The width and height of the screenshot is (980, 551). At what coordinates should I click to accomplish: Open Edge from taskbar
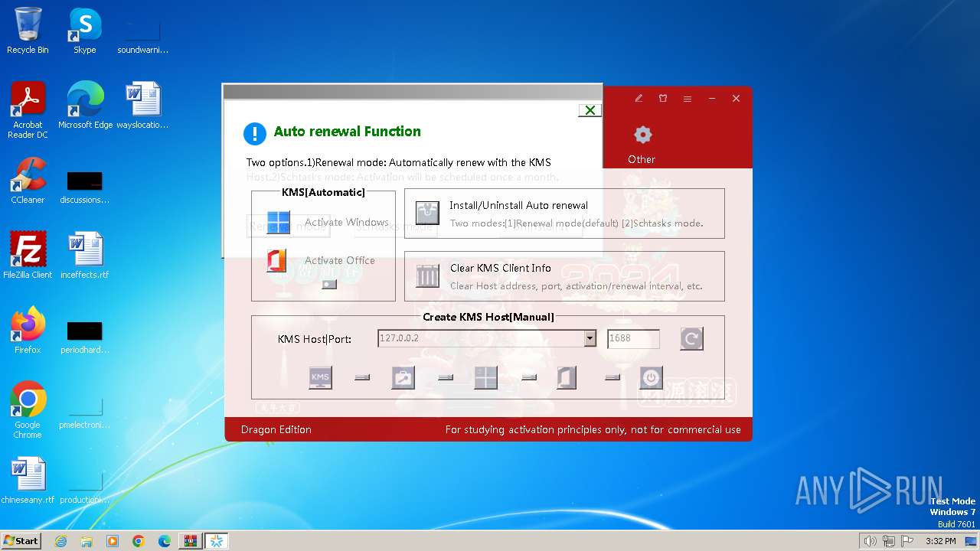click(165, 541)
